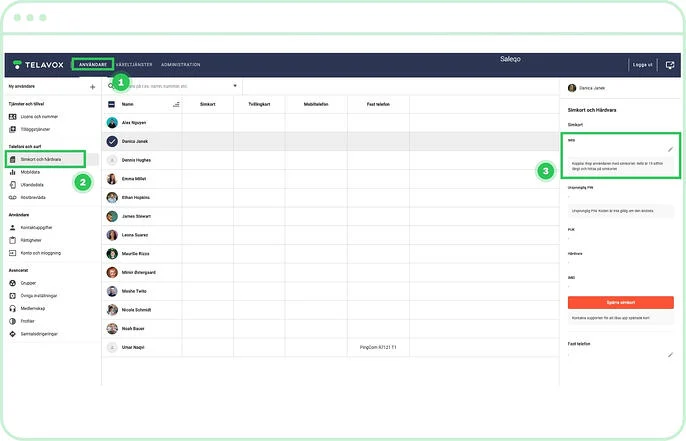Open Grupper in the sidebar

click(x=23, y=283)
